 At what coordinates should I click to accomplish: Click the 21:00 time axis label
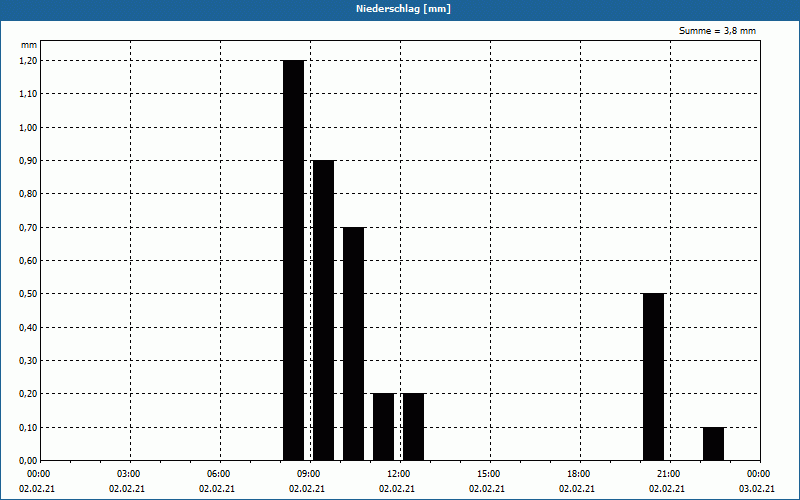coord(667,474)
